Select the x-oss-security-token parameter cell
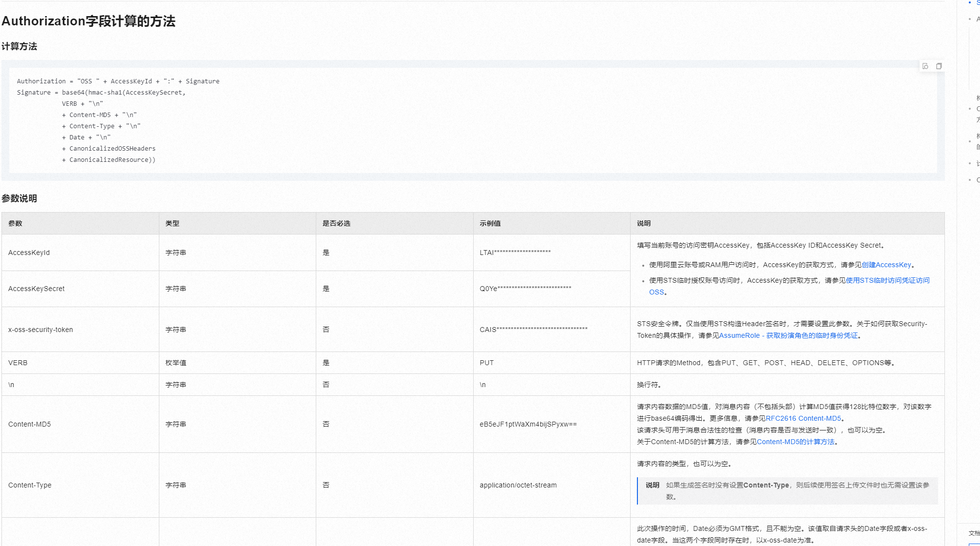The width and height of the screenshot is (980, 546). (x=80, y=330)
